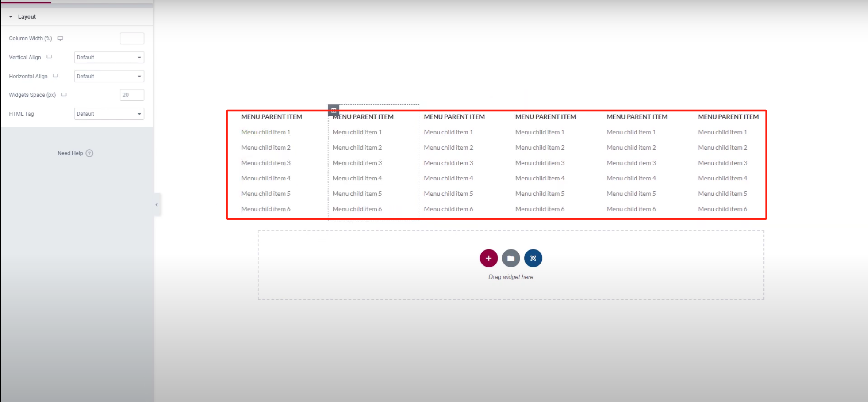Click the Need Help question mark icon

(89, 153)
